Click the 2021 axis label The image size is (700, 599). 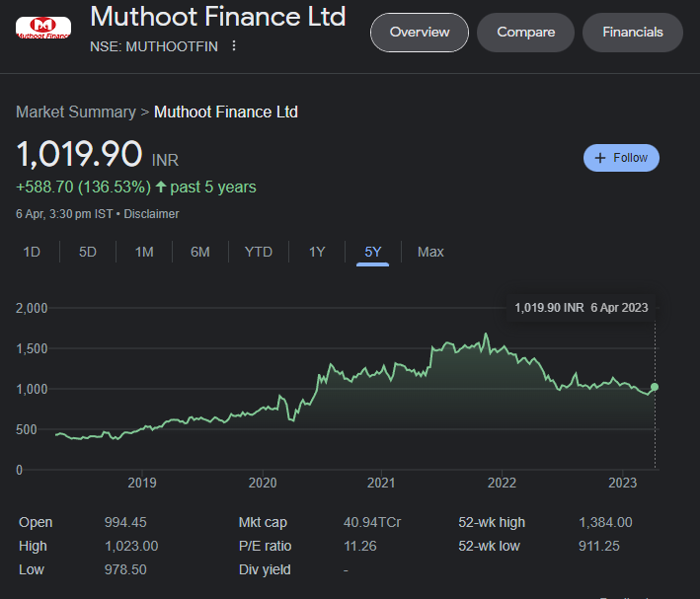(381, 483)
